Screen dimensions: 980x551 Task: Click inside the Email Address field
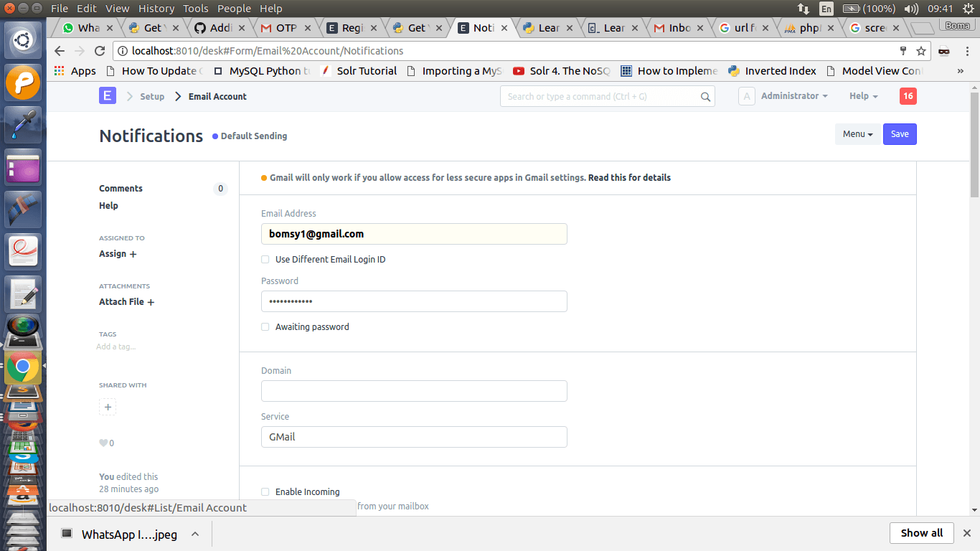pos(414,234)
